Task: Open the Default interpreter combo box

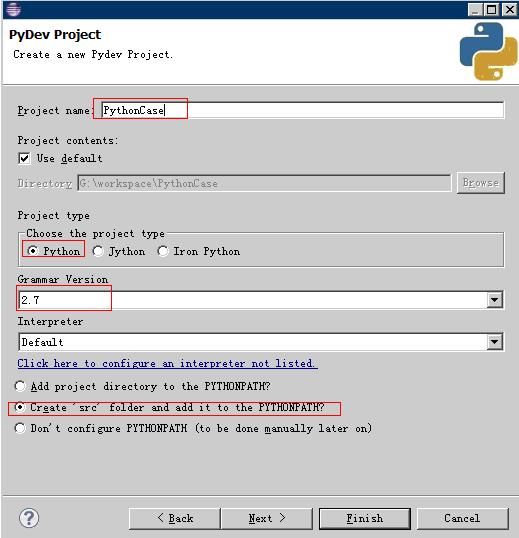Action: click(261, 342)
